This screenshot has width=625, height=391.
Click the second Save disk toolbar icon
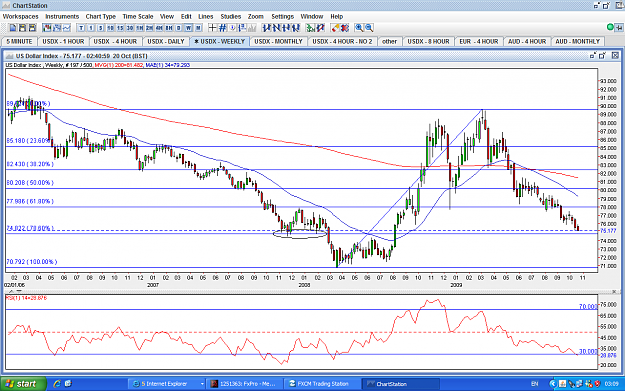point(32,28)
